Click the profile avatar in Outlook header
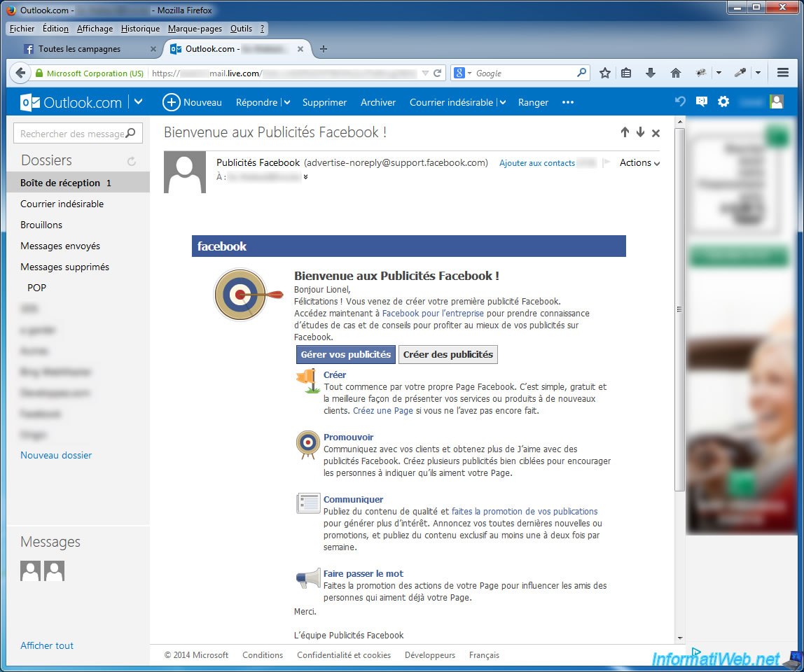The height and width of the screenshot is (672, 804). click(x=777, y=101)
